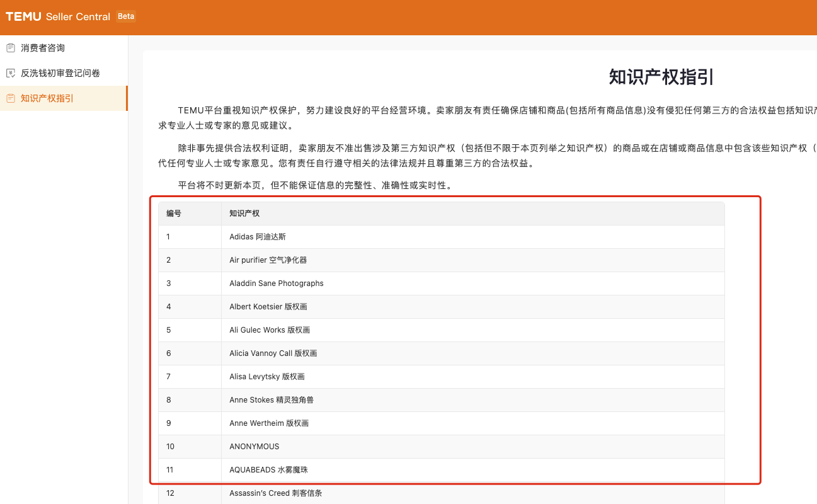817x504 pixels.
Task: Open the 反洗钱初审登记问卷 menu item
Action: click(64, 73)
